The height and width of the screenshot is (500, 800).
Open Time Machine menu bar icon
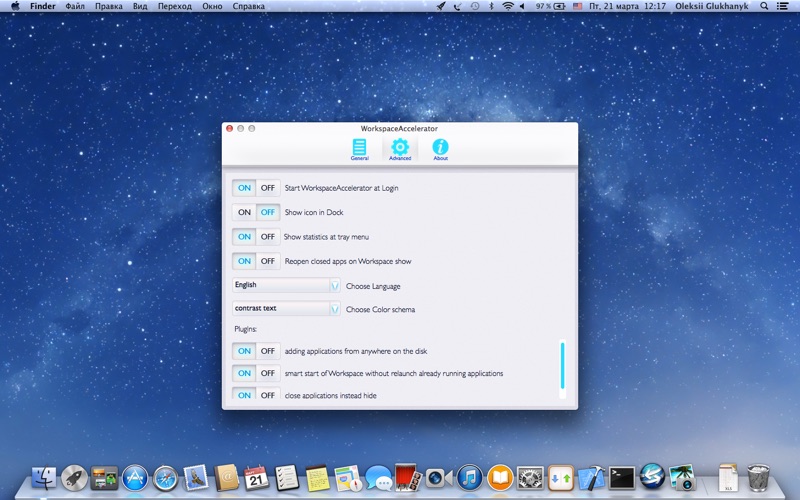click(474, 6)
